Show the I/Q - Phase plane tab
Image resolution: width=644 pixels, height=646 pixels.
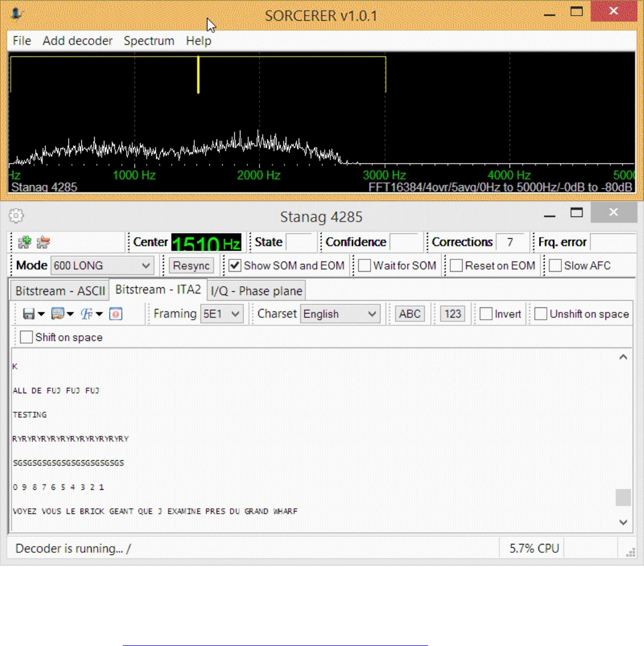256,291
